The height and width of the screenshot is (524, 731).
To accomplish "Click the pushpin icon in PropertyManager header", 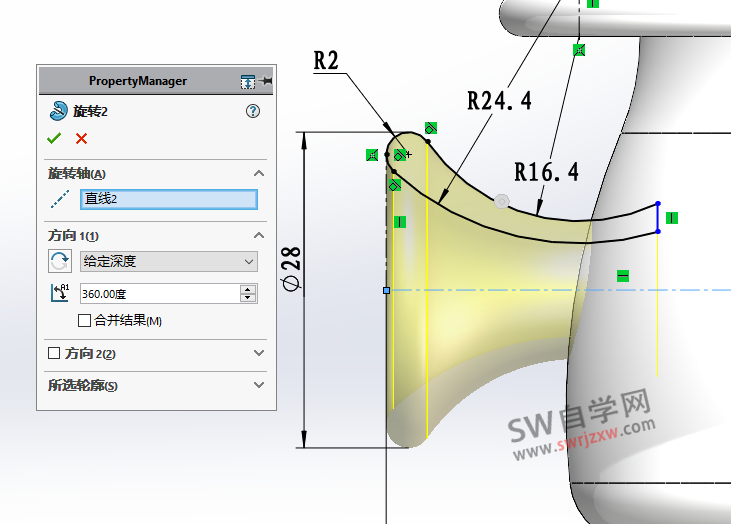I will pos(267,81).
